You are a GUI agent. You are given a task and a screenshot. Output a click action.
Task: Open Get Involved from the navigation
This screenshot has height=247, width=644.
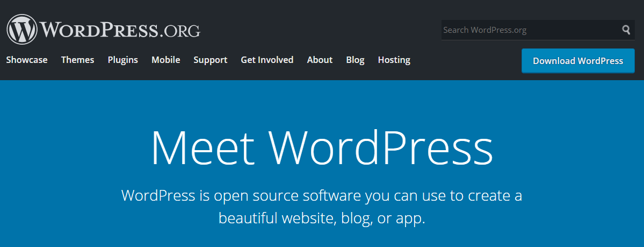(267, 60)
